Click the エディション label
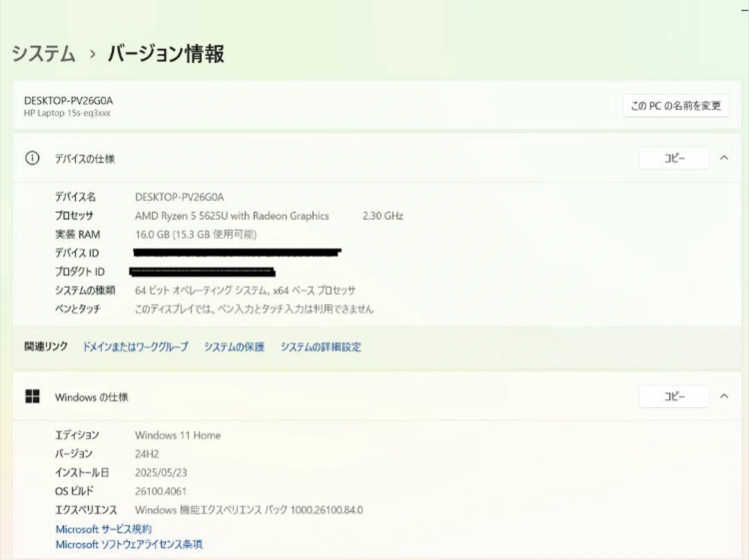The height and width of the screenshot is (560, 749). click(77, 435)
